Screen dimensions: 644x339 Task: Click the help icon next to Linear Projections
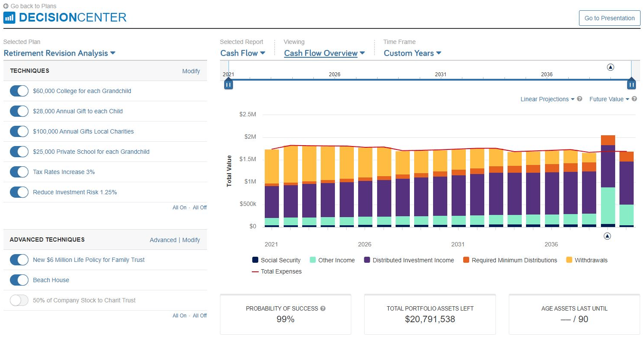point(579,99)
